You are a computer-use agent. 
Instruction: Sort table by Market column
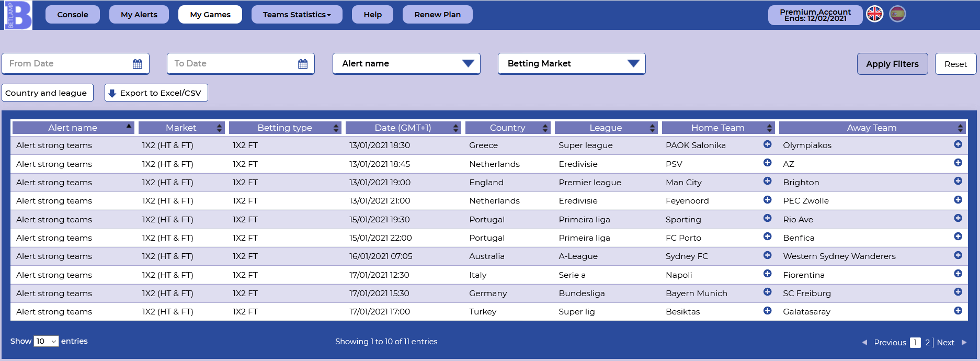click(181, 128)
